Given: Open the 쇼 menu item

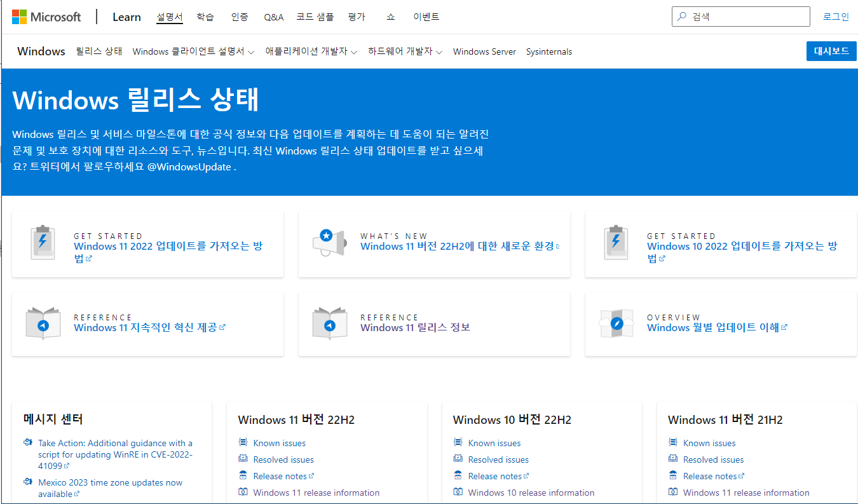Looking at the screenshot, I should click(x=390, y=17).
